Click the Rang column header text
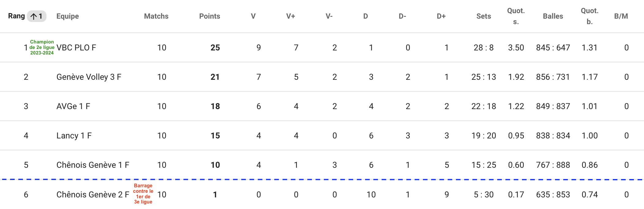 point(17,16)
